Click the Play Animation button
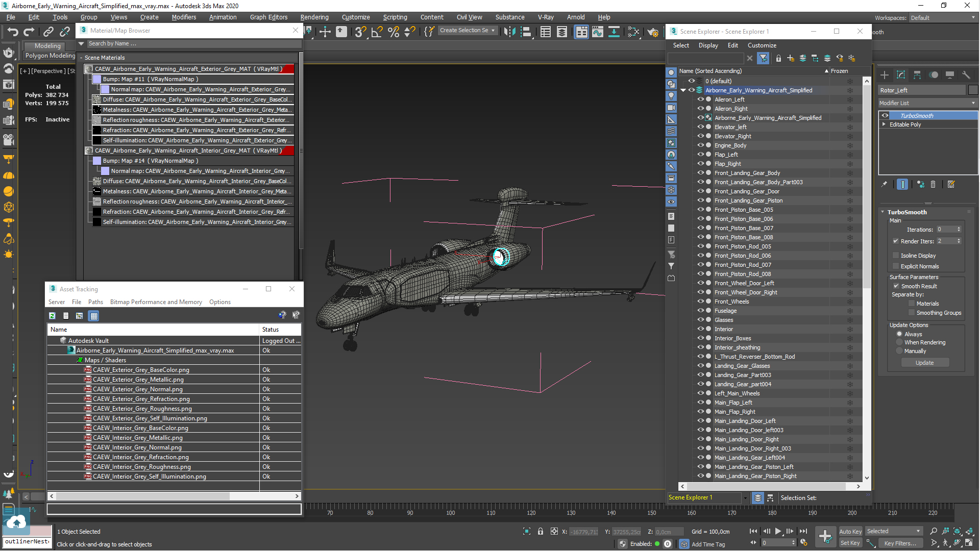 pyautogui.click(x=778, y=531)
